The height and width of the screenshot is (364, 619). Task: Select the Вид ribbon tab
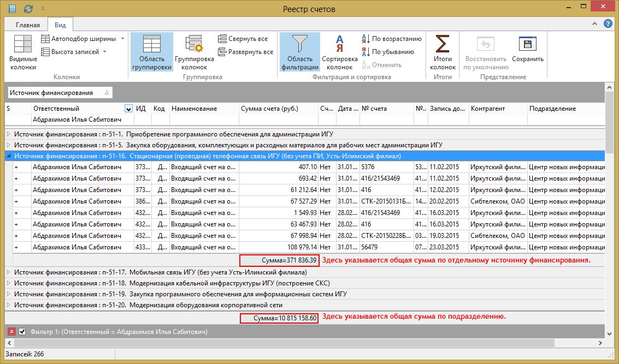pos(60,25)
